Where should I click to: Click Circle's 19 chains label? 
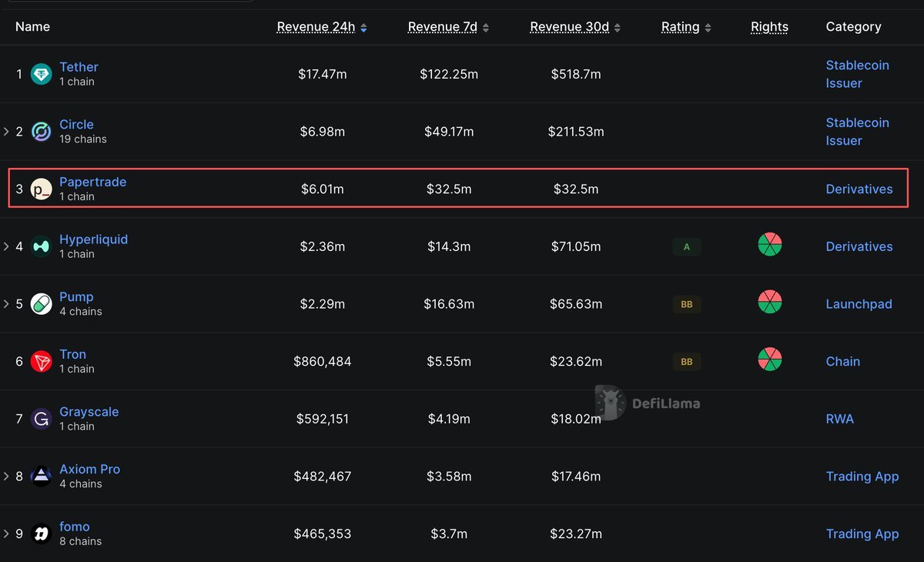83,139
